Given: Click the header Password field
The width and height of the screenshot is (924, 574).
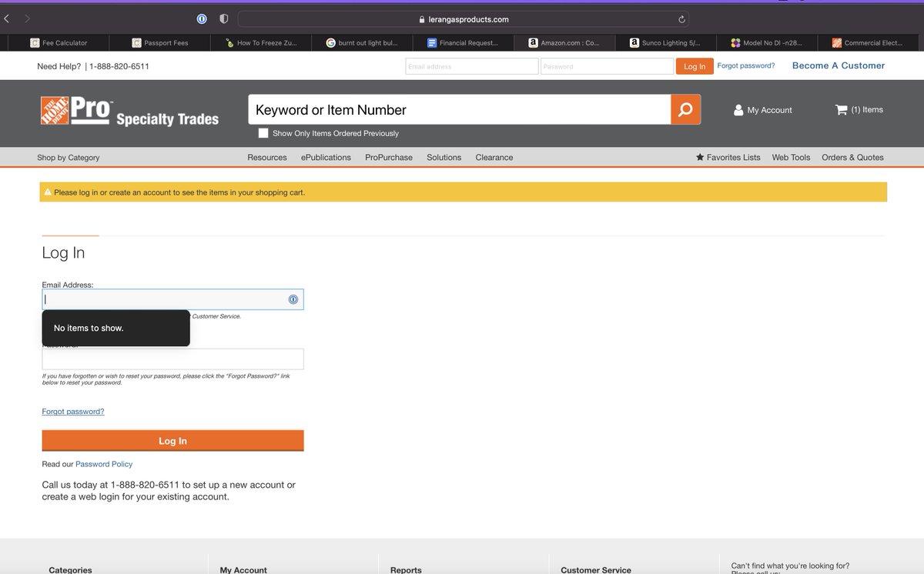Looking at the screenshot, I should point(607,66).
